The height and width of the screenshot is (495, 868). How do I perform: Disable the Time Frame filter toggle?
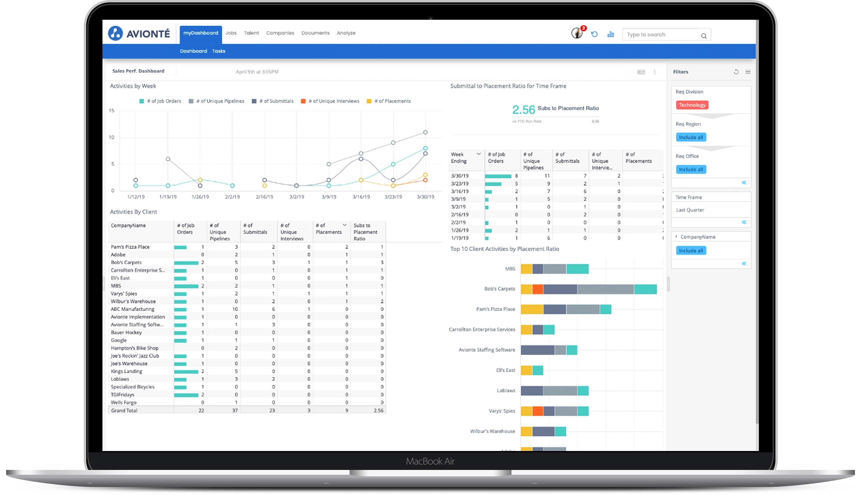pyautogui.click(x=745, y=222)
